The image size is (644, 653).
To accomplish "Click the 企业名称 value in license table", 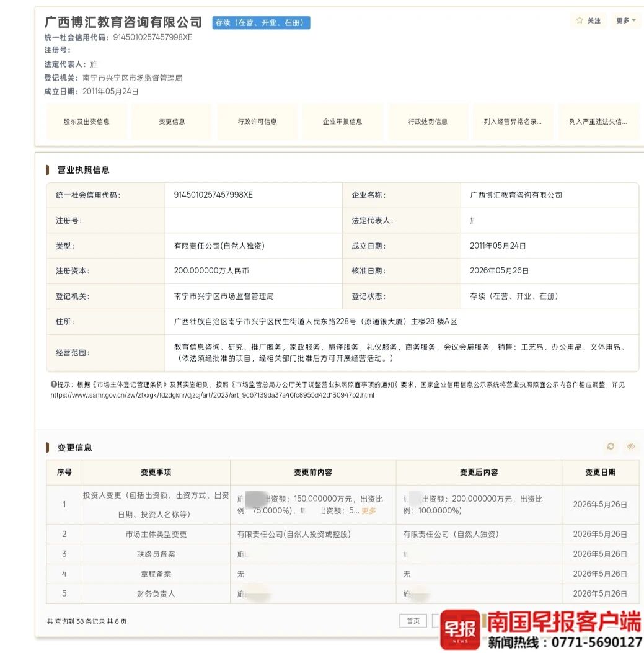I will [x=516, y=195].
